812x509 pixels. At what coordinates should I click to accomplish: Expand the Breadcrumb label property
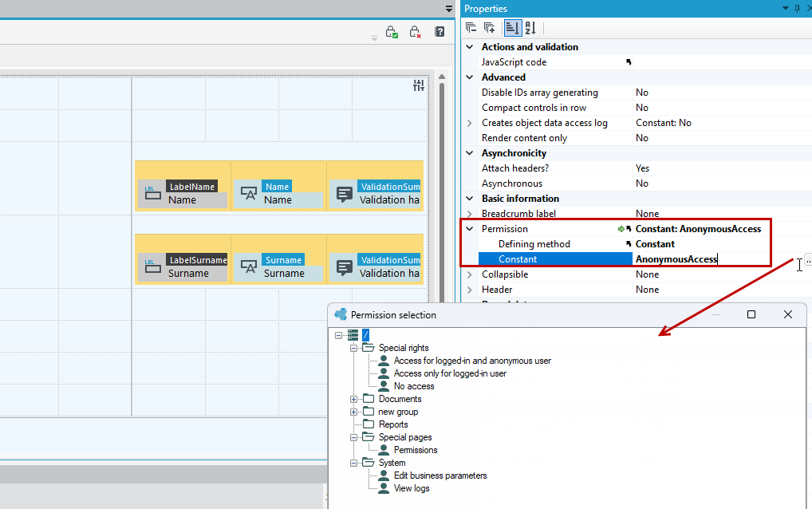click(x=470, y=214)
